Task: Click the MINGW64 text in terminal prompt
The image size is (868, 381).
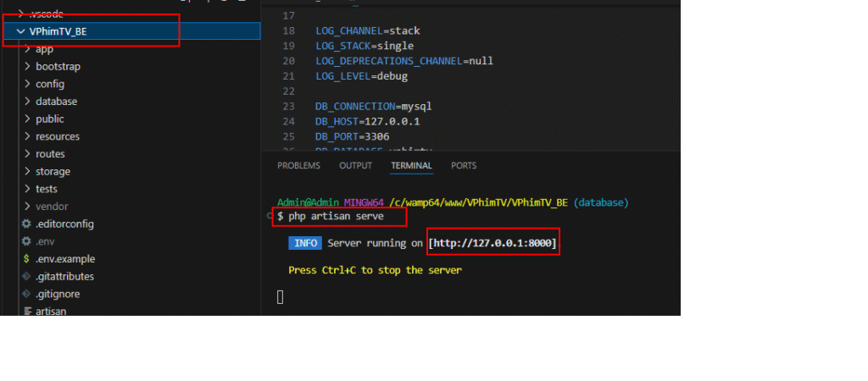Action: pos(364,203)
